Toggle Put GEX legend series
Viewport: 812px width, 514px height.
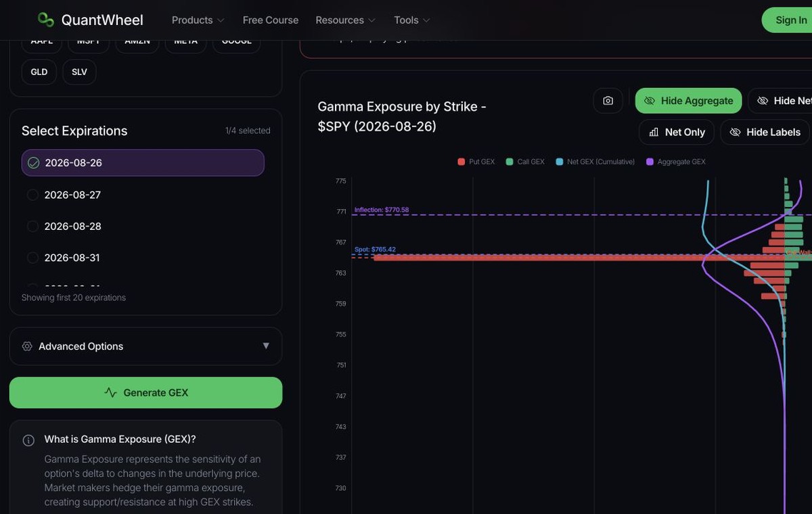pyautogui.click(x=476, y=162)
